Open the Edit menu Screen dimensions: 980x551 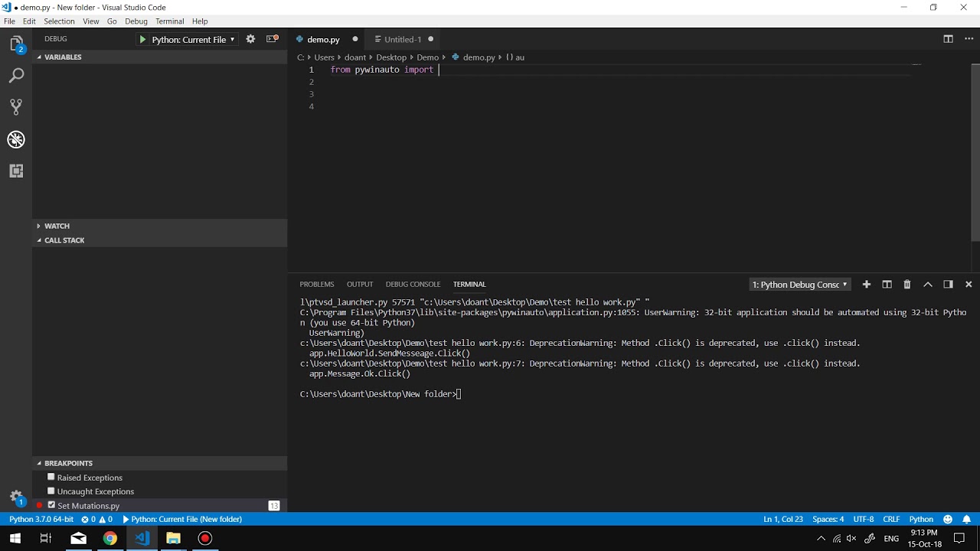click(29, 21)
